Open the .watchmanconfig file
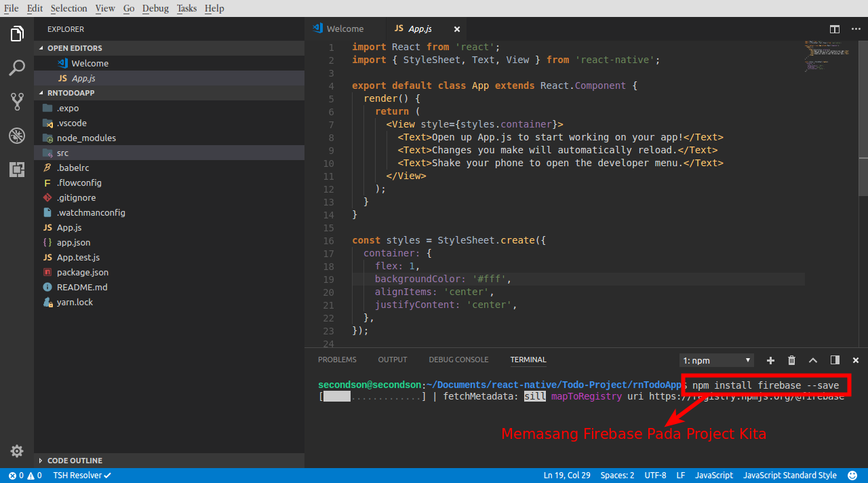The height and width of the screenshot is (483, 868). coord(170,212)
